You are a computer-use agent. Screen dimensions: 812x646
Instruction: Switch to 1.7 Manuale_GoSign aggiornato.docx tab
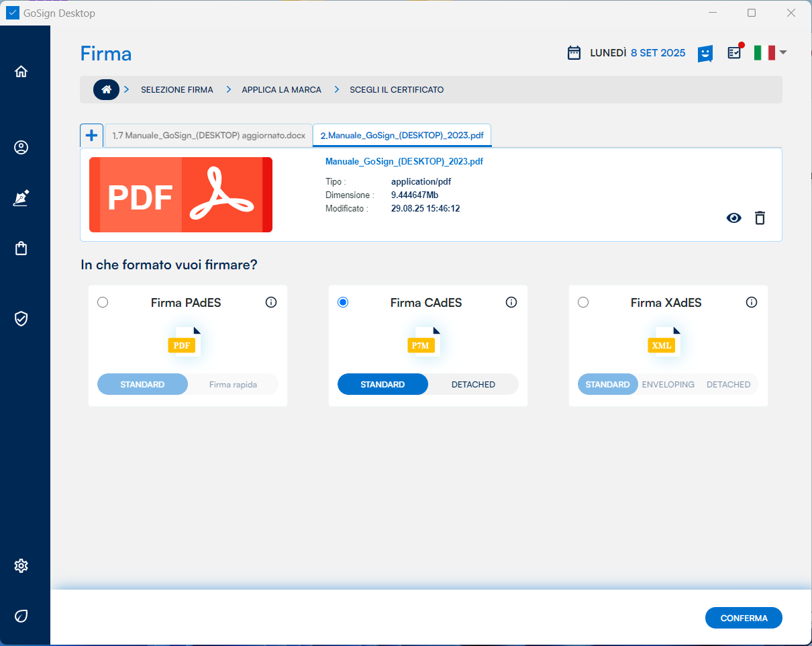[209, 136]
